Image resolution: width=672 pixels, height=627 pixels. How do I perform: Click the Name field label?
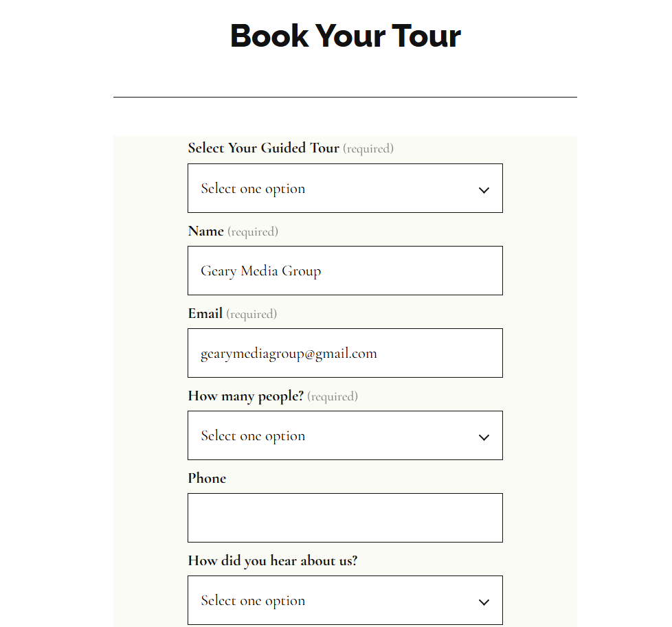pyautogui.click(x=205, y=231)
